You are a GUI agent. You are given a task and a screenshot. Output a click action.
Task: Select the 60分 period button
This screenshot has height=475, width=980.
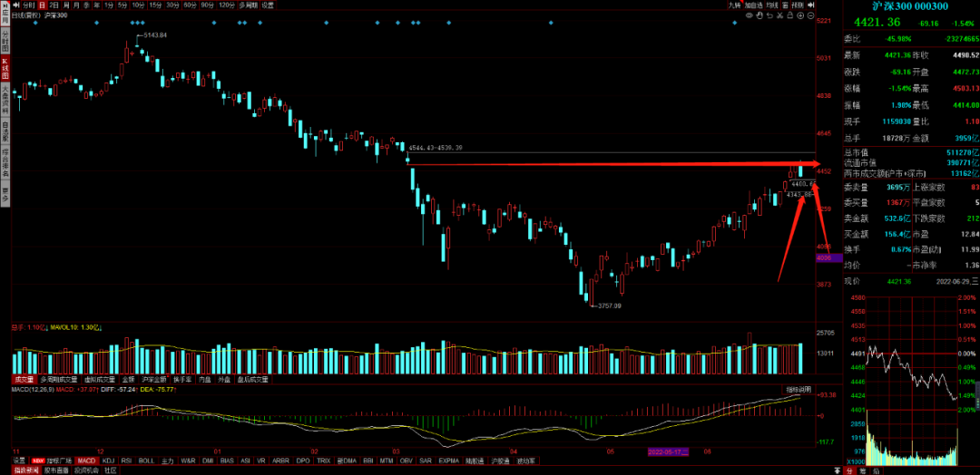(189, 5)
